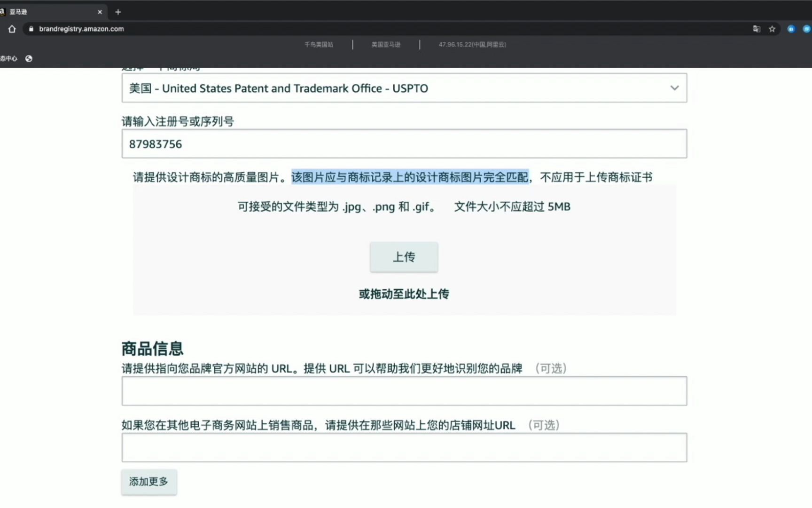
Task: Click the highlighted 该图片应与商标记录 text
Action: pos(410,177)
